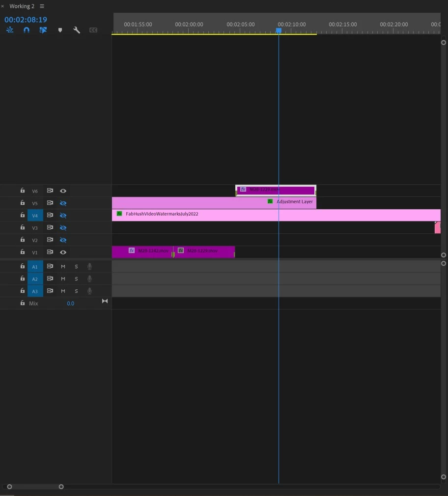The image size is (448, 496).
Task: Target the V5 track header
Action: 35,203
